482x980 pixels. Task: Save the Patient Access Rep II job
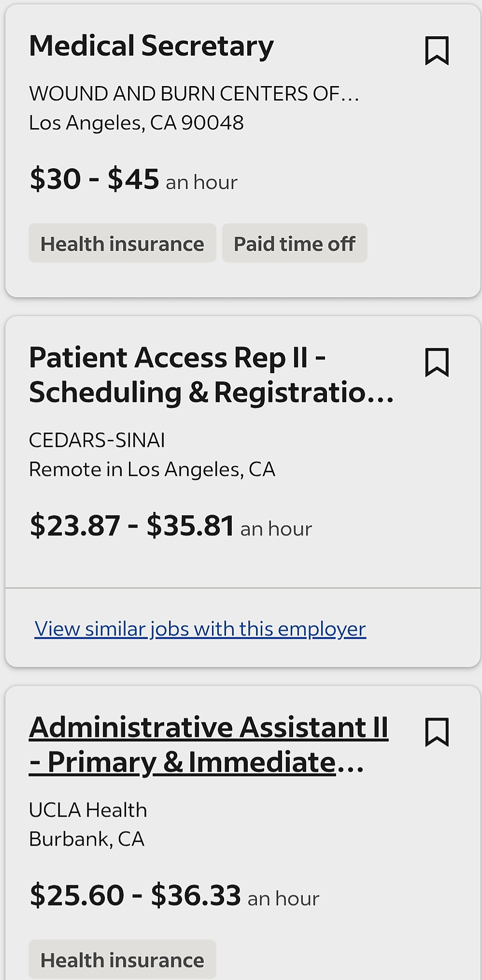[437, 362]
